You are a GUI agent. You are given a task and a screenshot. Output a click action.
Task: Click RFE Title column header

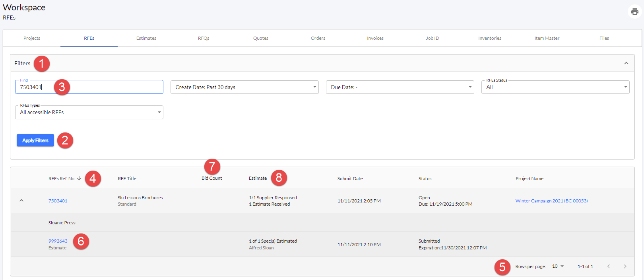127,179
